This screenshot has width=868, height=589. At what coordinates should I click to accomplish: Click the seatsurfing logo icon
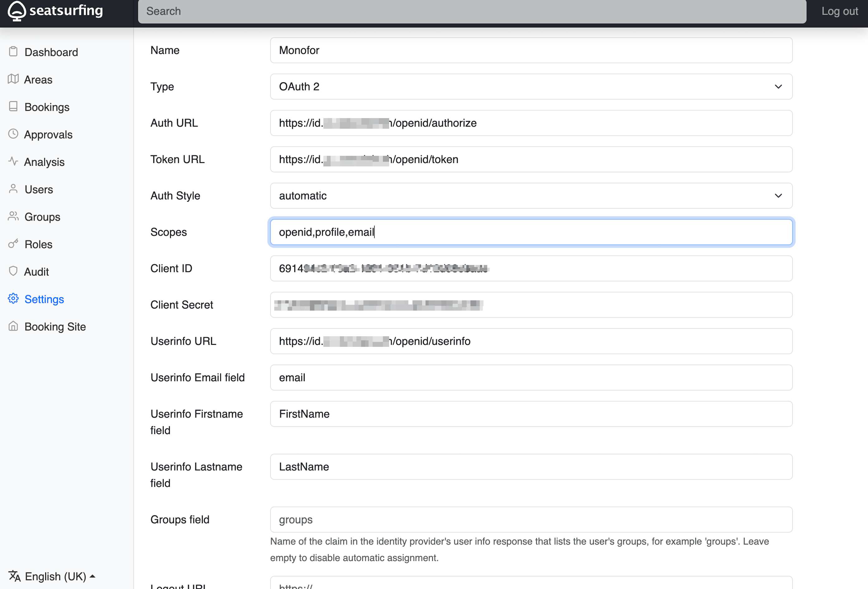pyautogui.click(x=17, y=11)
